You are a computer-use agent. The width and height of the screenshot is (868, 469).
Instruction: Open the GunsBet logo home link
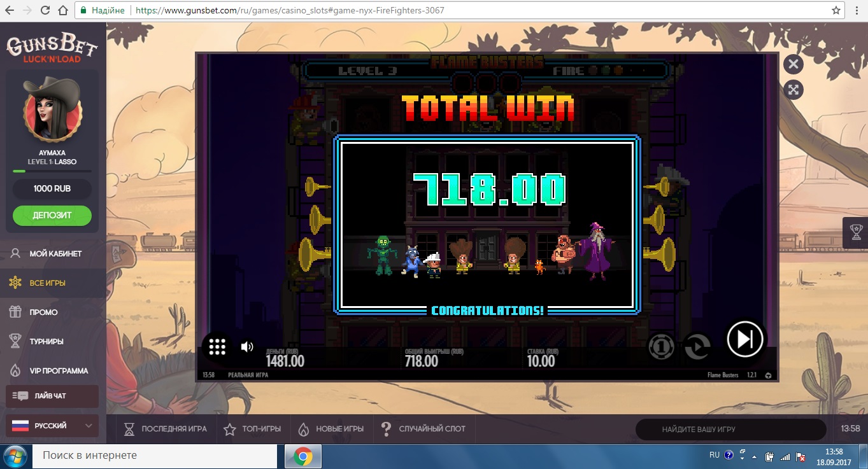pyautogui.click(x=52, y=48)
